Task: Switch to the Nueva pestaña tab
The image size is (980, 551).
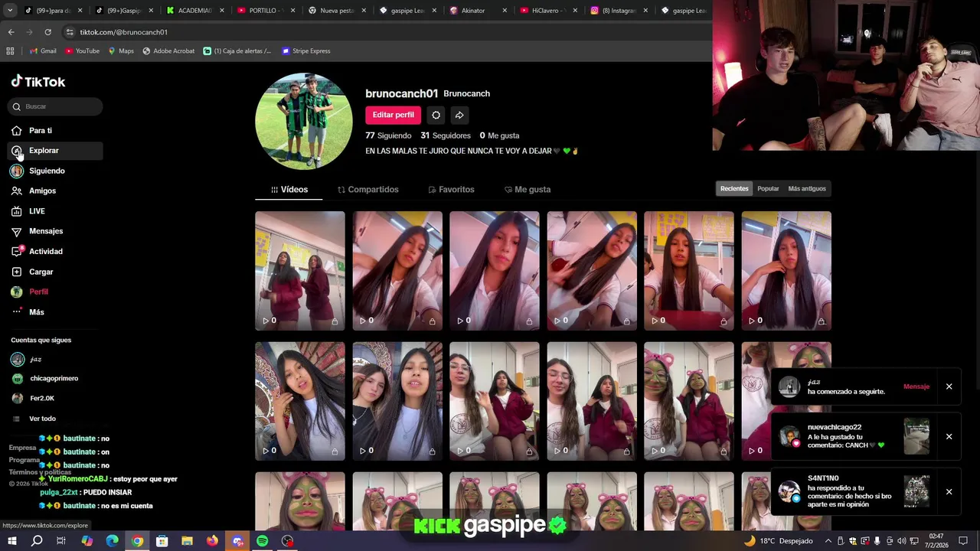Action: pos(335,11)
